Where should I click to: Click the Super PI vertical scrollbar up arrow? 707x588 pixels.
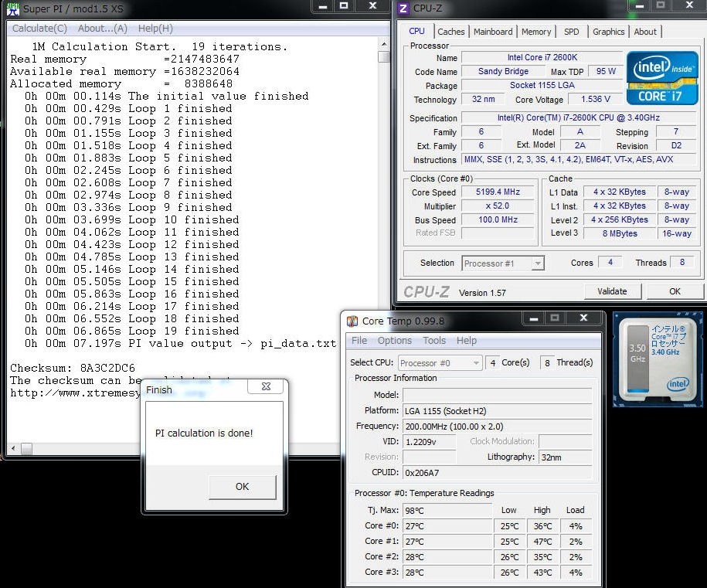point(384,44)
